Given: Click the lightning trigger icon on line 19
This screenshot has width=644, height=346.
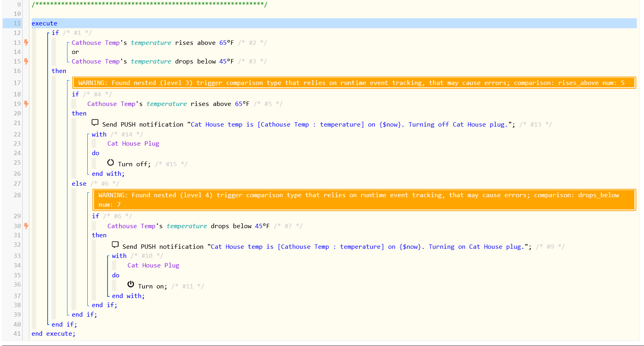Looking at the screenshot, I should [x=26, y=104].
